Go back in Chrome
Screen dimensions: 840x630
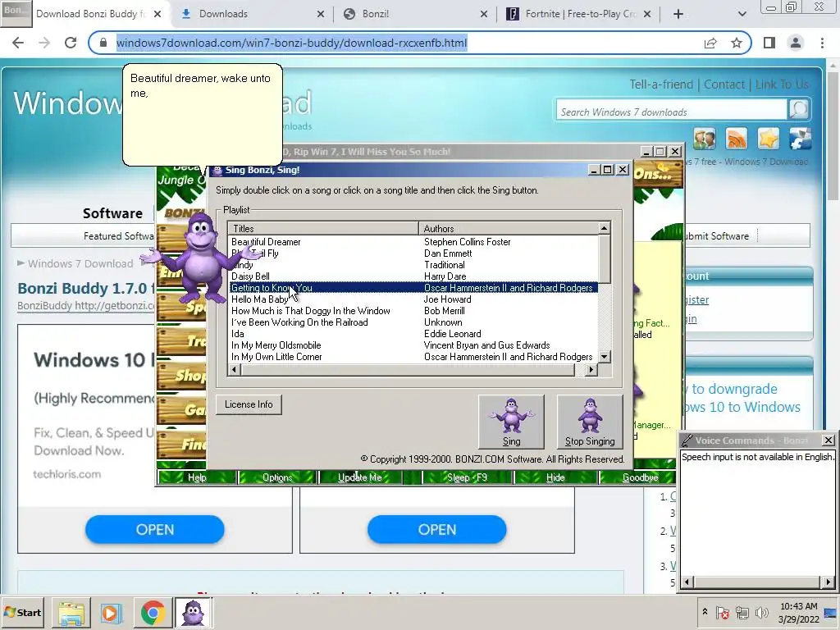[18, 43]
